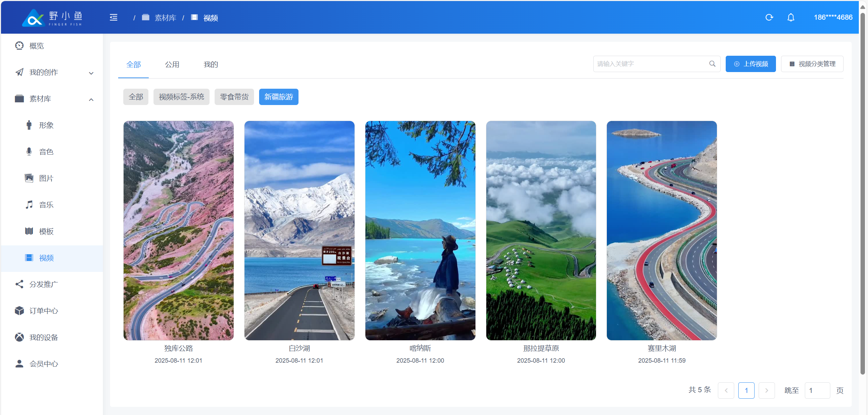This screenshot has height=415, width=868.
Task: Open 音色 microphone item
Action: coord(46,152)
